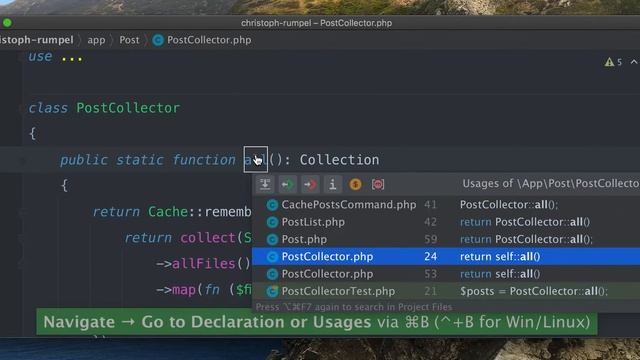This screenshot has height=360, width=640.
Task: Open Post.php usage at line 59
Action: click(x=446, y=239)
